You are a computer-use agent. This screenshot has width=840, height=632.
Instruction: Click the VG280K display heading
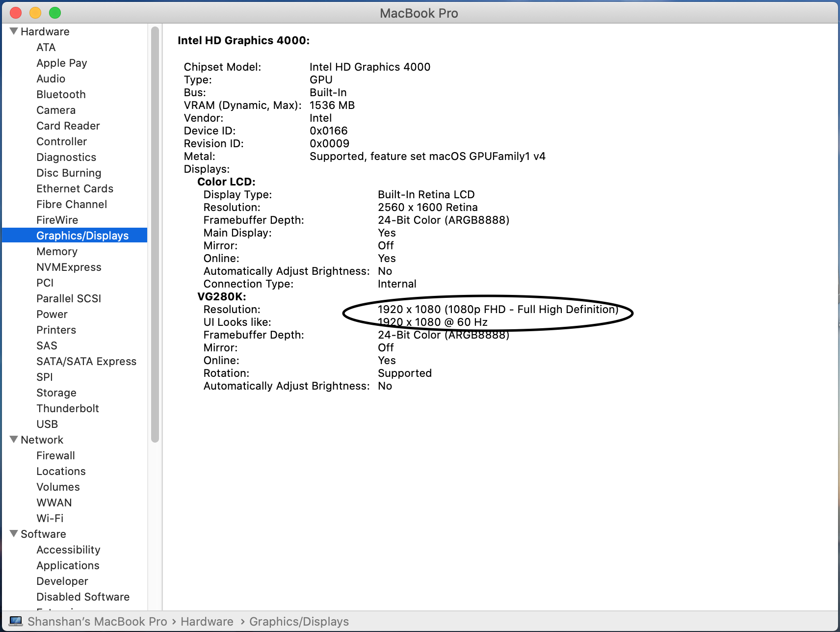click(222, 296)
